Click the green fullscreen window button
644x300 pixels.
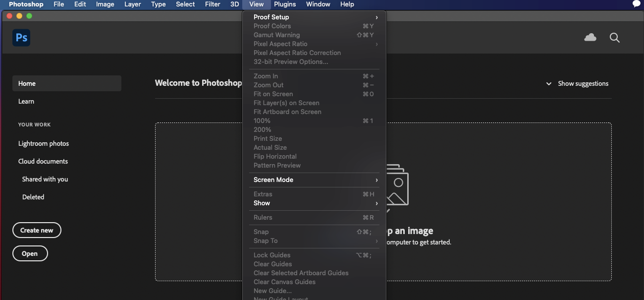tap(29, 16)
